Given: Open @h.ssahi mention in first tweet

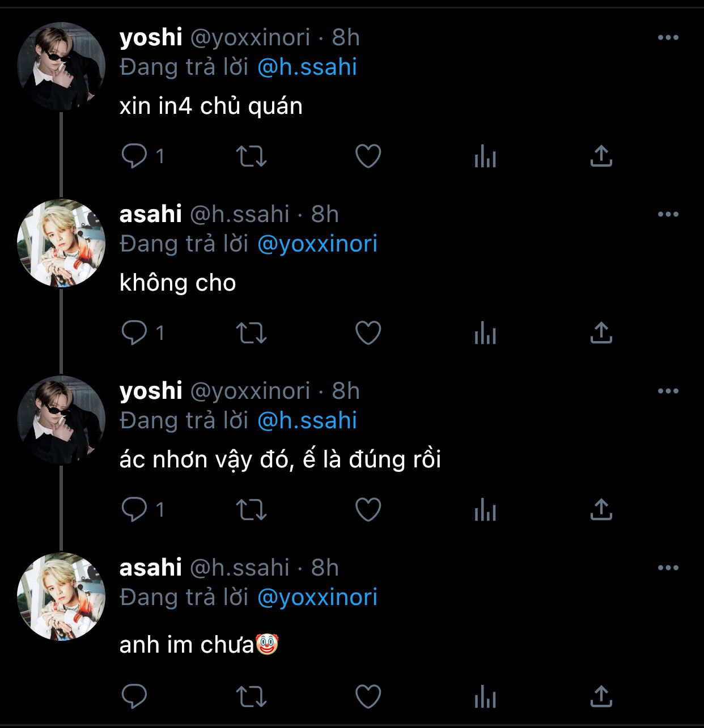Looking at the screenshot, I should point(307,67).
